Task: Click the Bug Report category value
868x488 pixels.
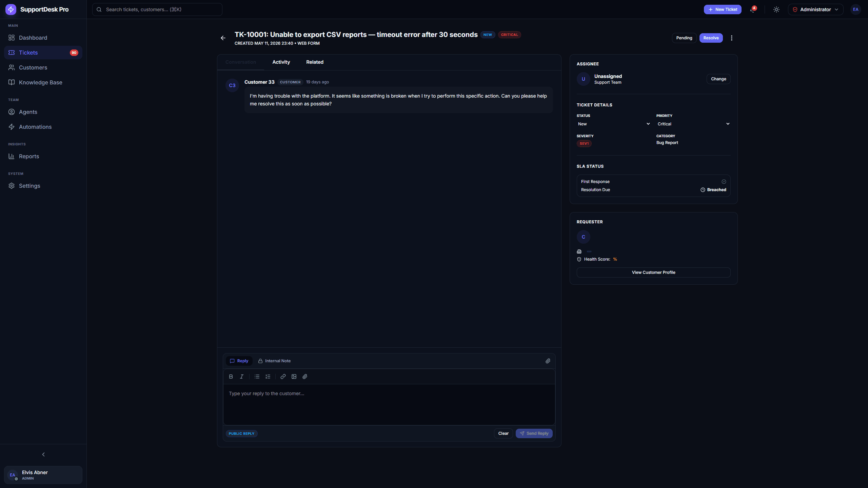Action: click(x=667, y=143)
